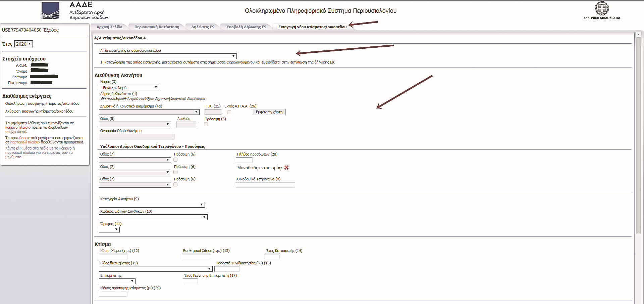The width and height of the screenshot is (644, 304).
Task: Open the Υποβολή Δήλωσης Ε9 tab
Action: 246,27
